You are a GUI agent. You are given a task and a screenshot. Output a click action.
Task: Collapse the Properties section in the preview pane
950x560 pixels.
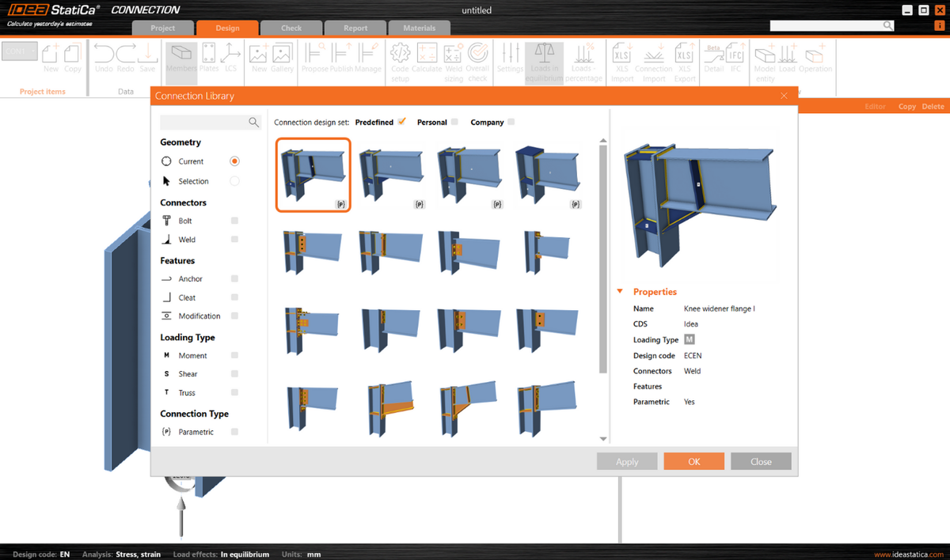[620, 291]
